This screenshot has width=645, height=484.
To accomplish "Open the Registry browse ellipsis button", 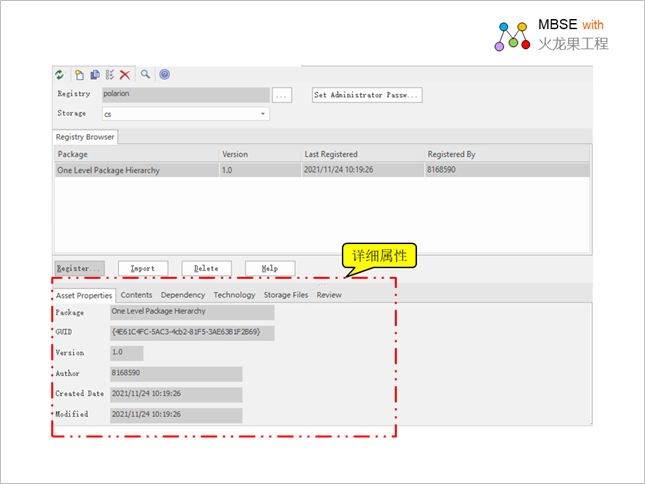I will click(281, 95).
